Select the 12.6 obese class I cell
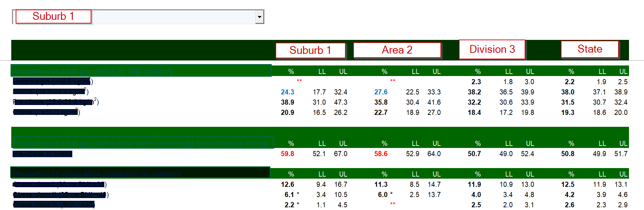 287,184
